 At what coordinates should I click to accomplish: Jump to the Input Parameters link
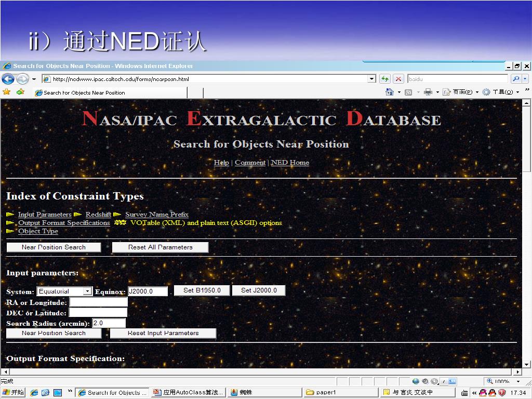45,215
